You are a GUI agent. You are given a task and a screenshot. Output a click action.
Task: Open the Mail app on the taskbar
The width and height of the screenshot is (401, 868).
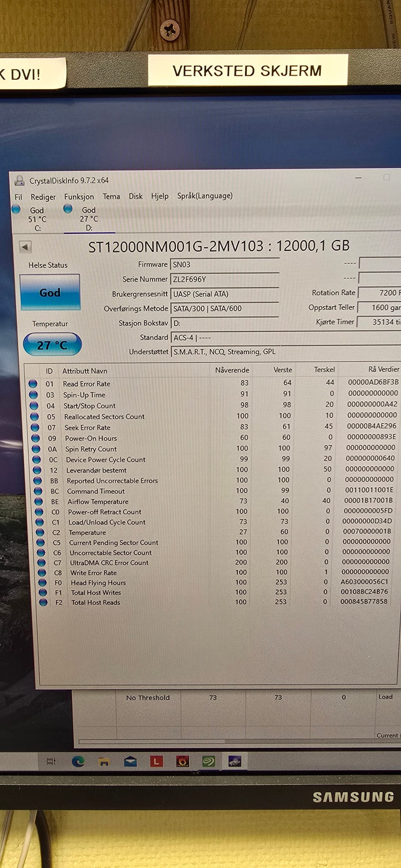pyautogui.click(x=130, y=761)
